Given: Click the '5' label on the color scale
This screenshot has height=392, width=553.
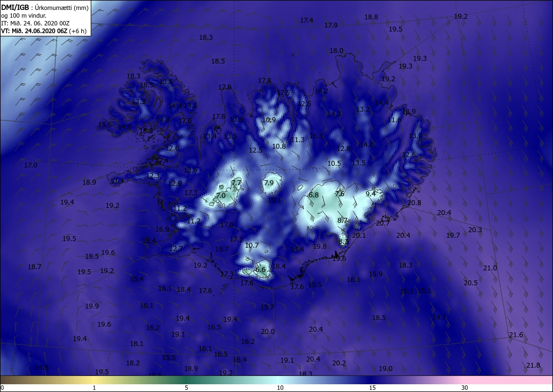Looking at the screenshot, I should coord(186,388).
